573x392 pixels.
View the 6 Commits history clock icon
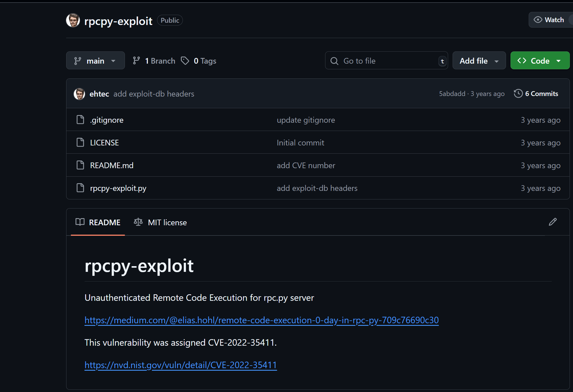point(518,93)
